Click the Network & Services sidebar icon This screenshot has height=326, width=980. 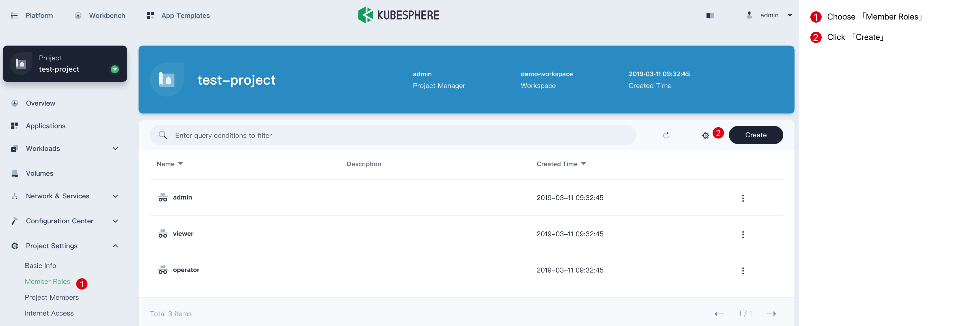(15, 196)
